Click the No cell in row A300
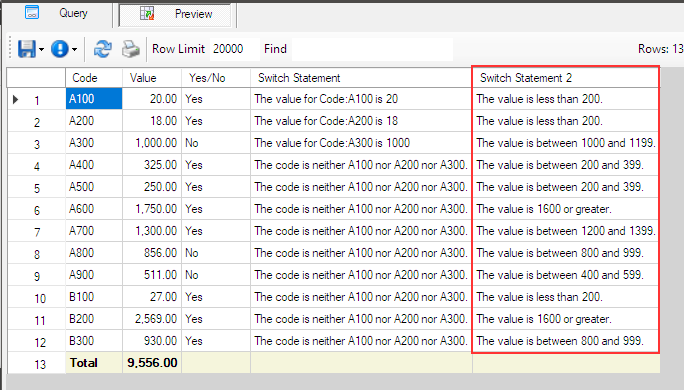The image size is (684, 390). (216, 143)
